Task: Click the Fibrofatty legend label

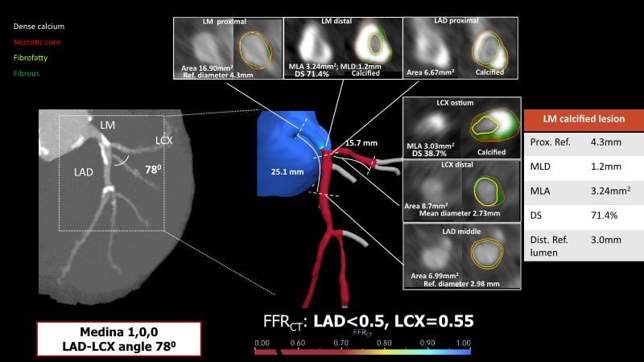Action: pos(32,58)
